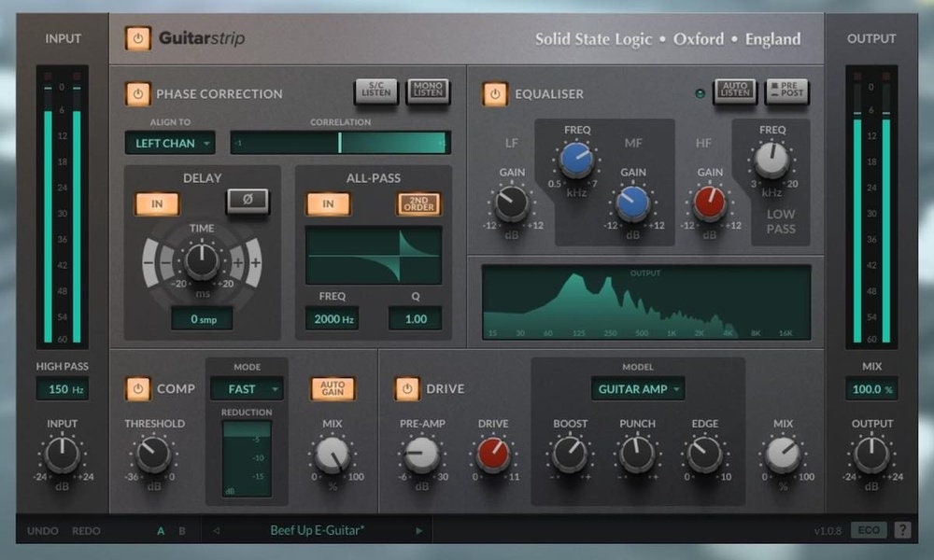The image size is (934, 560).
Task: Click the Output spectrum analyzer display
Action: tap(646, 302)
